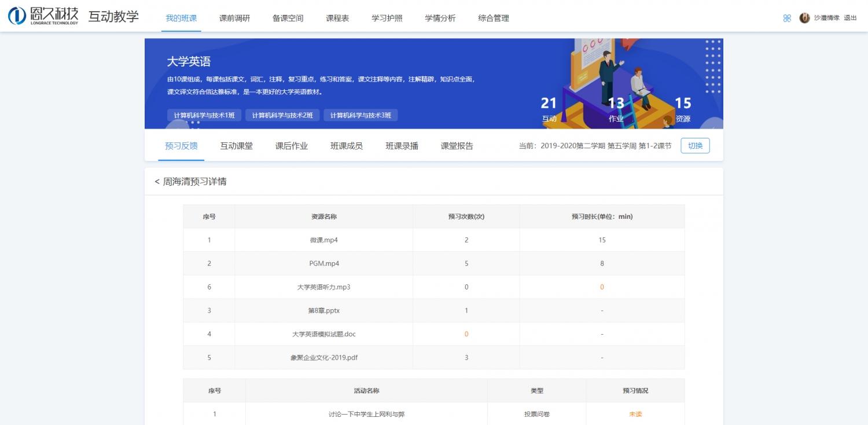The height and width of the screenshot is (425, 868).
Task: Go back via < 周海清预习详情
Action: pos(190,182)
